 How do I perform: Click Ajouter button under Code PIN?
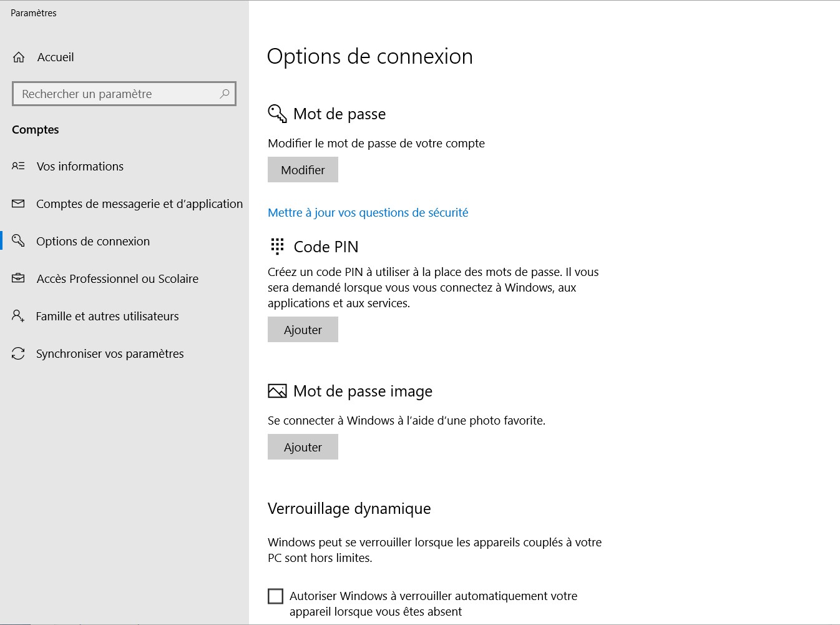[303, 330]
